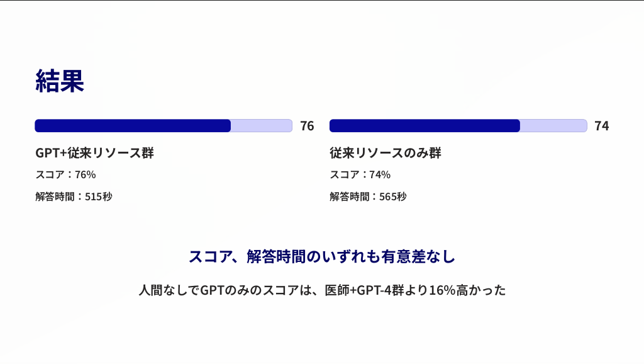Click the slide title 結果
Screen dimensions: 644x364
(60, 81)
